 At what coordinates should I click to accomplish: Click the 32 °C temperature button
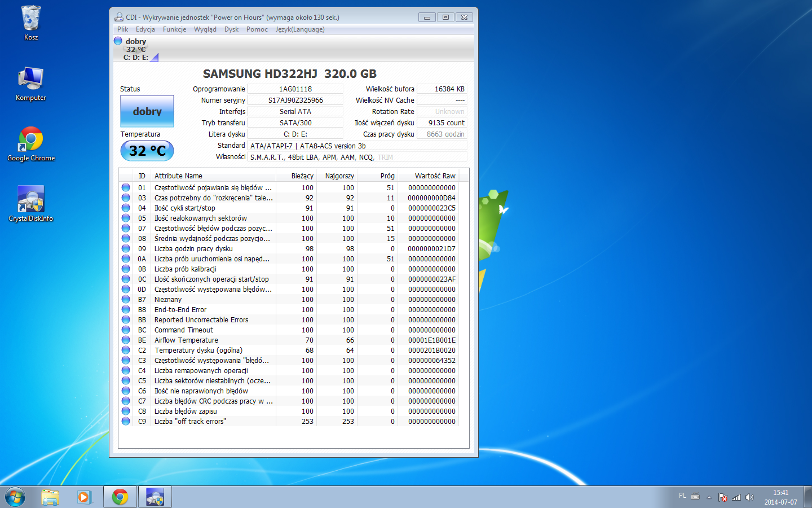pyautogui.click(x=147, y=151)
